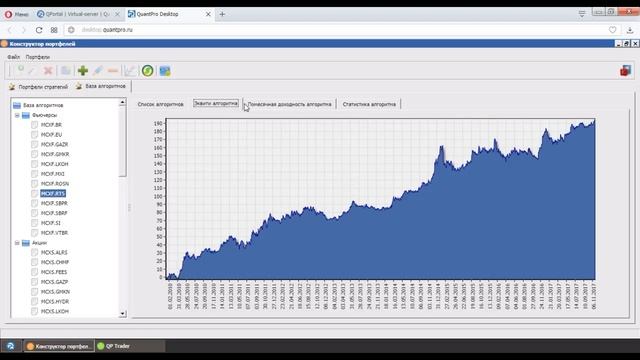Viewport: 640px width, 360px height.
Task: Click the pencil edit toolbar icon
Action: (x=98, y=71)
